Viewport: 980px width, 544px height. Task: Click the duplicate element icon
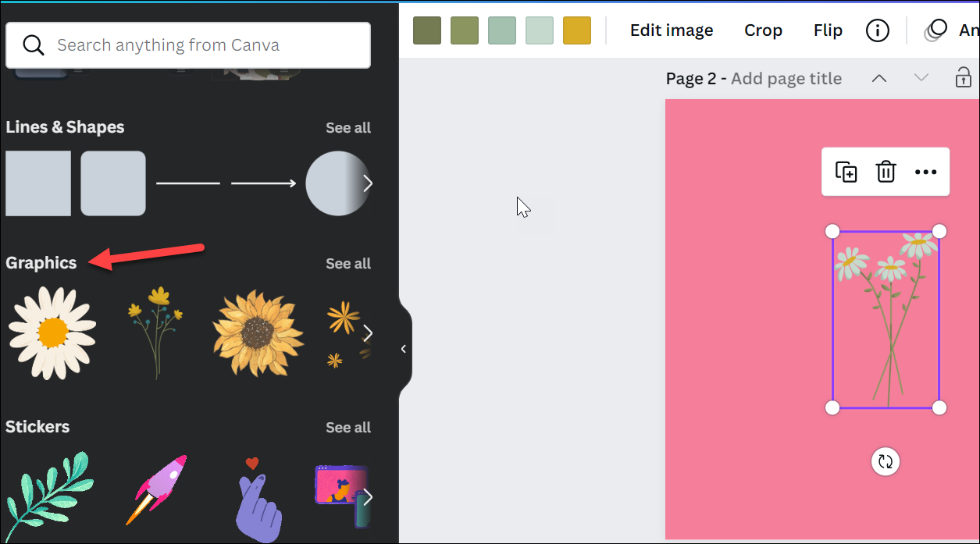tap(846, 172)
